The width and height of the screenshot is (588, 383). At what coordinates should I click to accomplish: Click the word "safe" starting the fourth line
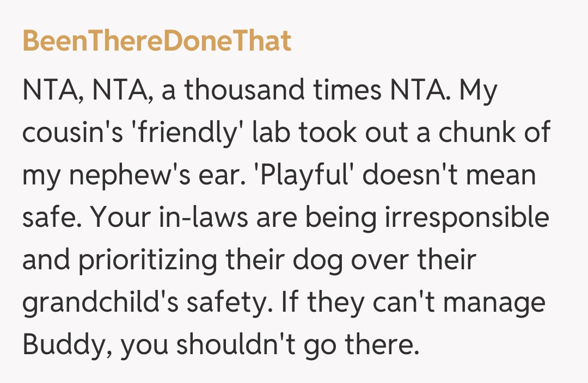[50, 219]
